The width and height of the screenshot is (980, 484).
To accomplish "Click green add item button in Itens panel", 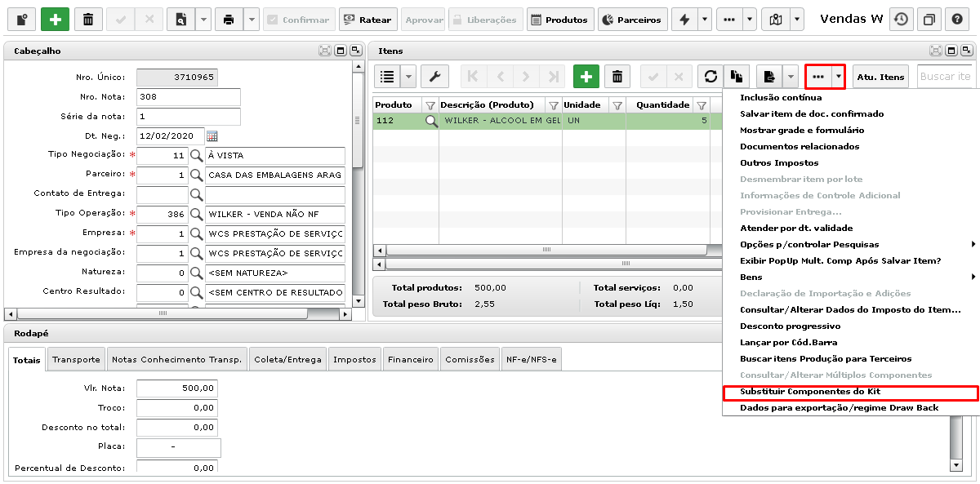I will (x=586, y=77).
